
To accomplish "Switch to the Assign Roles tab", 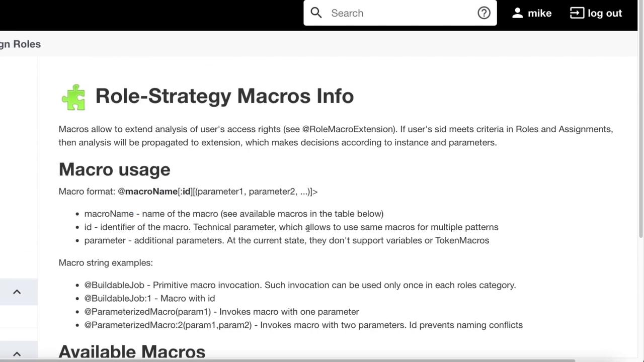I will click(x=20, y=44).
